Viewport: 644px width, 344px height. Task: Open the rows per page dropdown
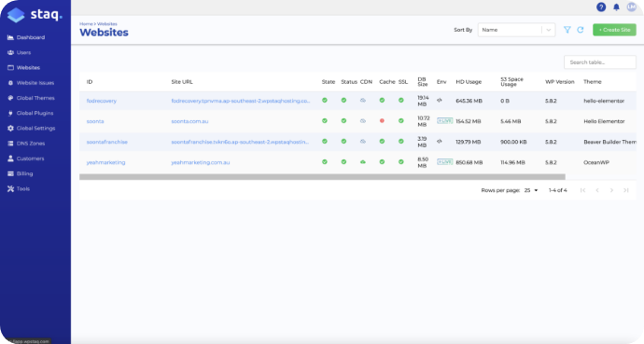(x=531, y=190)
